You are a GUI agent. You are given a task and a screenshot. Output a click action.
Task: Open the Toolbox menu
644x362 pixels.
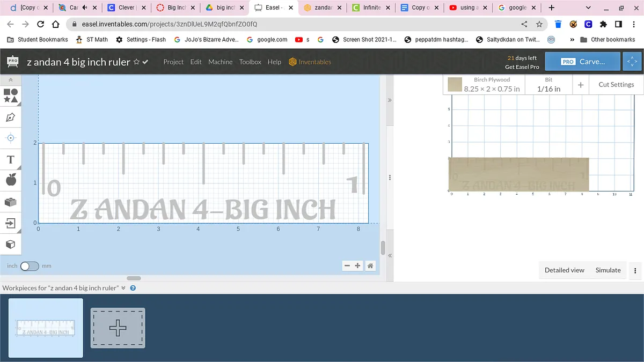[x=250, y=62]
